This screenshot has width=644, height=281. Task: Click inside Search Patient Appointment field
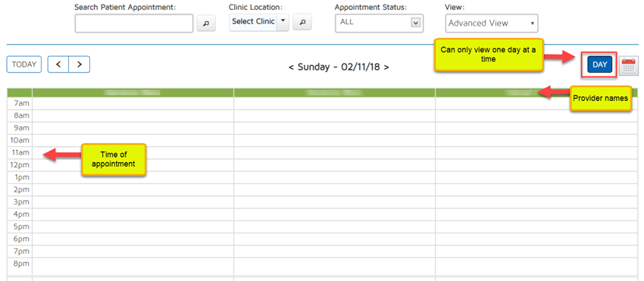click(134, 23)
